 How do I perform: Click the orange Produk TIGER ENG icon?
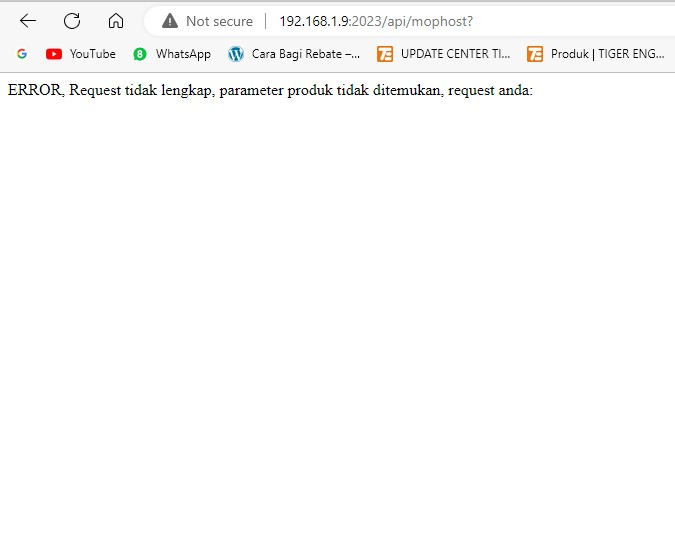point(535,54)
